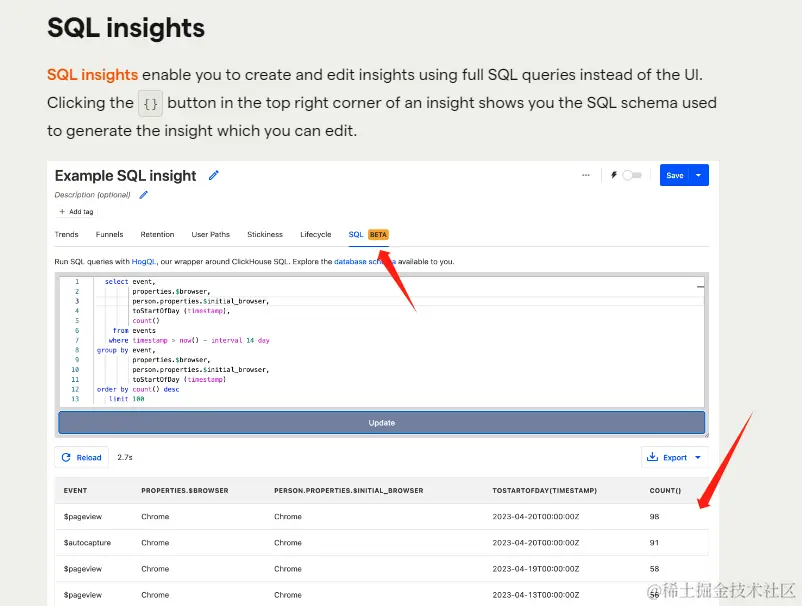Image resolution: width=802 pixels, height=606 pixels.
Task: Toggle the switch next to Save
Action: click(x=632, y=175)
